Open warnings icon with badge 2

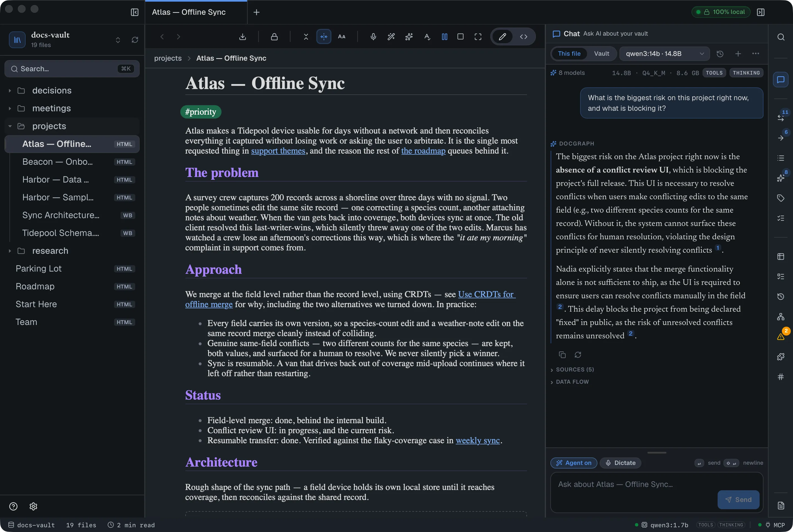tap(781, 336)
